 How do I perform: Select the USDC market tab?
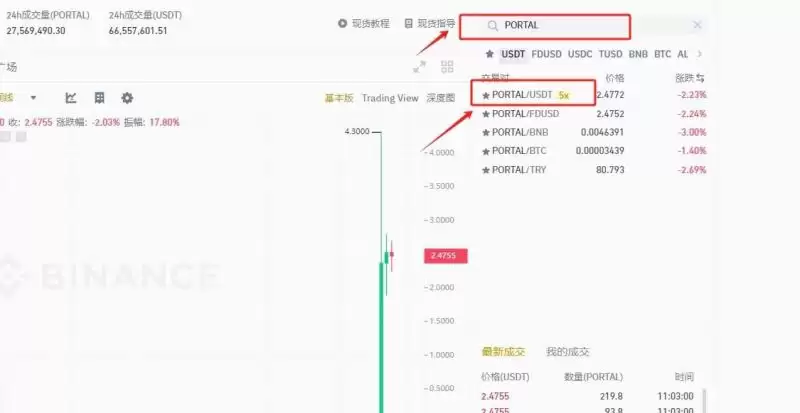(580, 54)
